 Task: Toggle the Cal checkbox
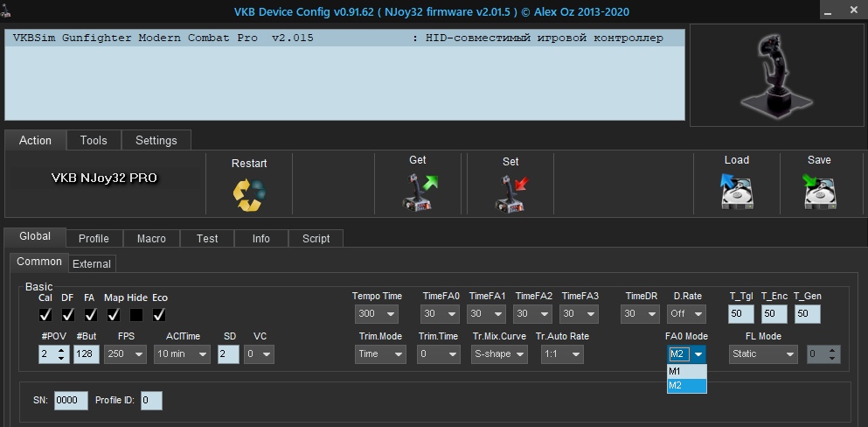coord(45,315)
